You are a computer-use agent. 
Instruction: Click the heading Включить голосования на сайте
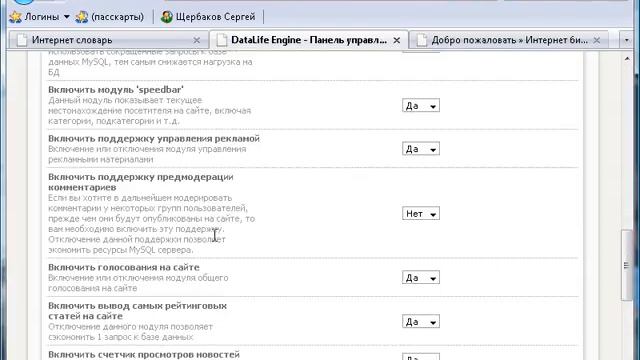point(124,267)
